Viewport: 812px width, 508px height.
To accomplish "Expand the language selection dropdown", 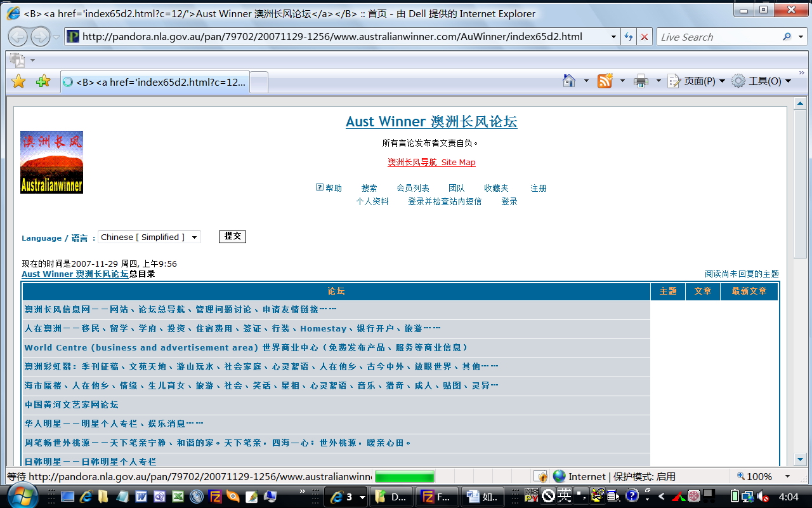I will (x=194, y=237).
